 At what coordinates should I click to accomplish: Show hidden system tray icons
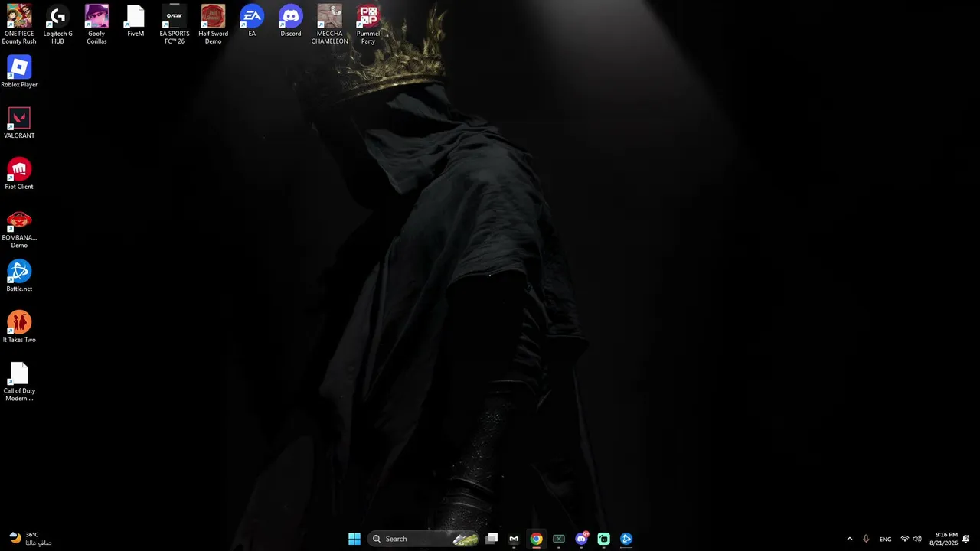point(849,539)
